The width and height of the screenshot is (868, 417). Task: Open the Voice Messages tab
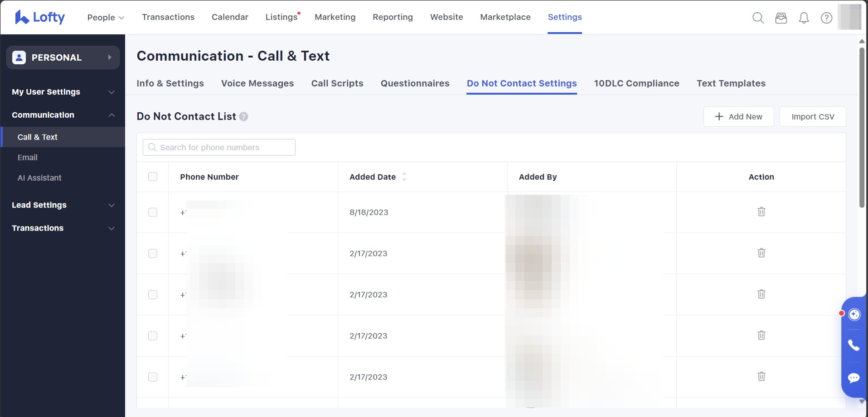(x=257, y=83)
